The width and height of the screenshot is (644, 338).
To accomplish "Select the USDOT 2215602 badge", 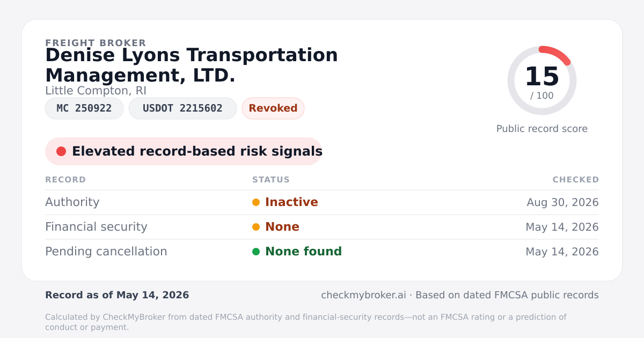I will pos(182,108).
